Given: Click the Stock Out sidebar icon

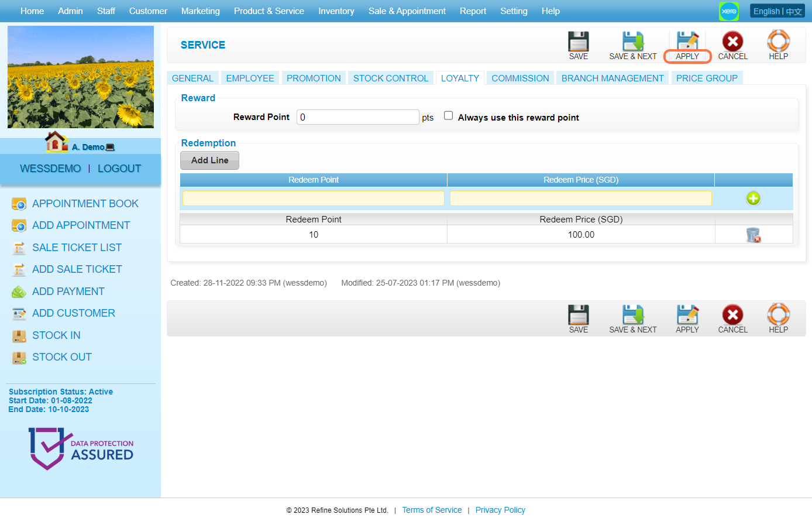Looking at the screenshot, I should pyautogui.click(x=19, y=357).
